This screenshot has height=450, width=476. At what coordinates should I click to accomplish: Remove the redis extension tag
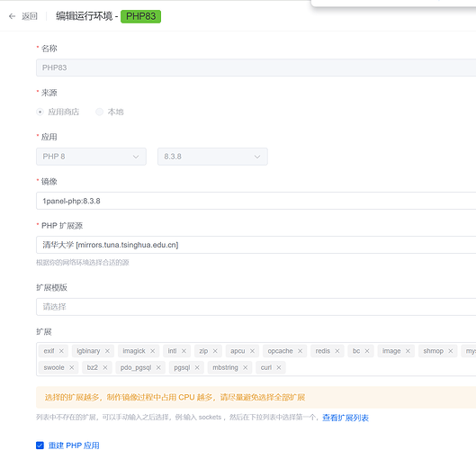coord(337,351)
